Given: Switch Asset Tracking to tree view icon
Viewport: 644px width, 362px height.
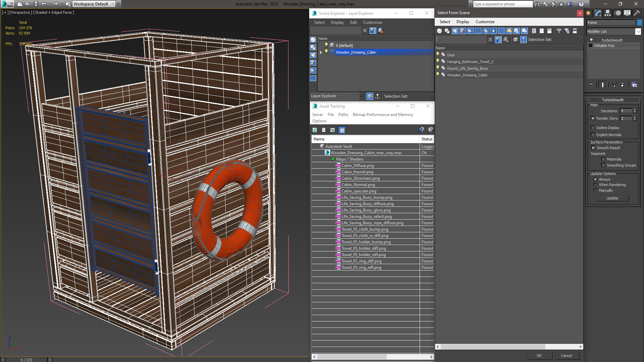Looking at the screenshot, I should click(332, 130).
